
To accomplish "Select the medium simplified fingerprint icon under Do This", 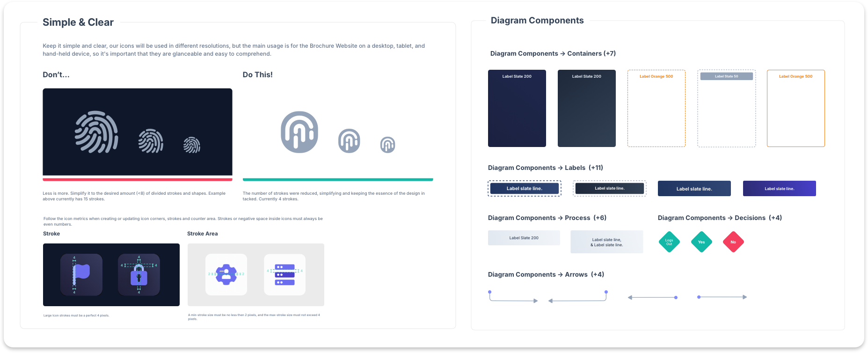I will [x=349, y=141].
